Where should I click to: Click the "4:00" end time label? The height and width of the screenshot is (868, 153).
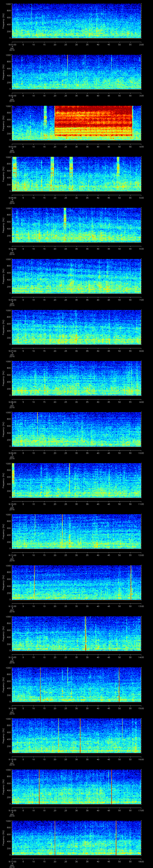[x=141, y=146]
